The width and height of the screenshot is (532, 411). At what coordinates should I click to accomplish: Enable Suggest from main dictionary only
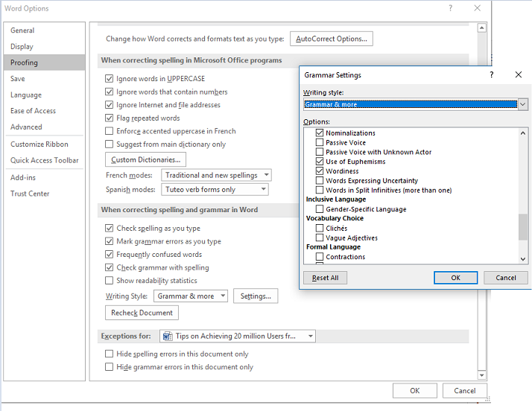109,144
